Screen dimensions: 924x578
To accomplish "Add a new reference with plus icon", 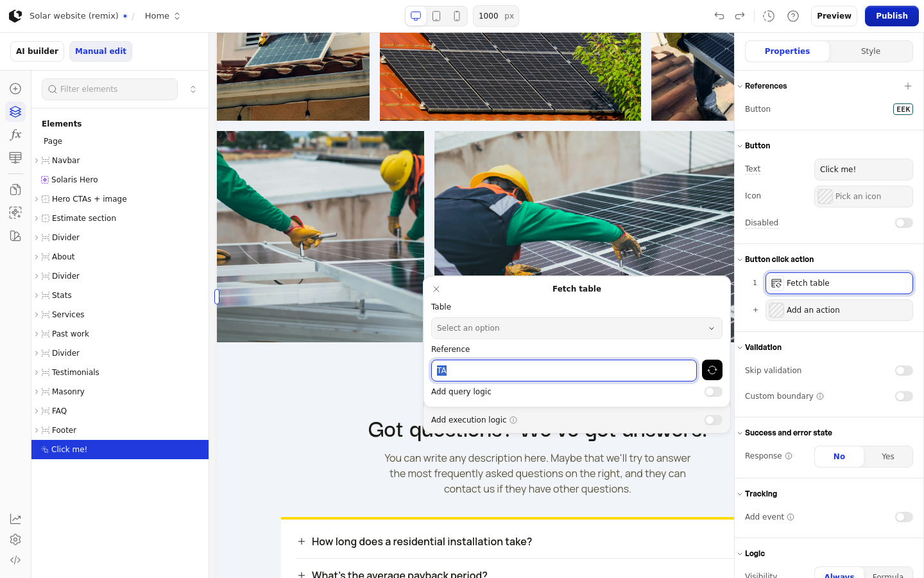I will click(908, 86).
